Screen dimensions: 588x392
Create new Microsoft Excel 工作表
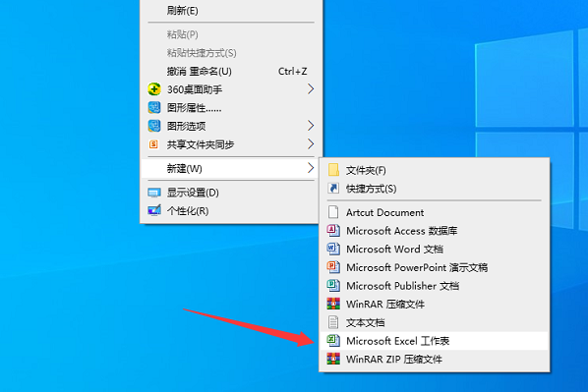click(435, 341)
